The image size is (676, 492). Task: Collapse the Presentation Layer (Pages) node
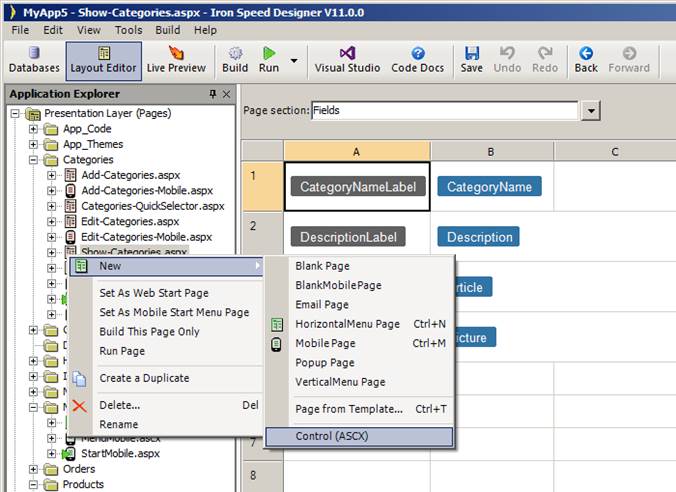tap(15, 113)
